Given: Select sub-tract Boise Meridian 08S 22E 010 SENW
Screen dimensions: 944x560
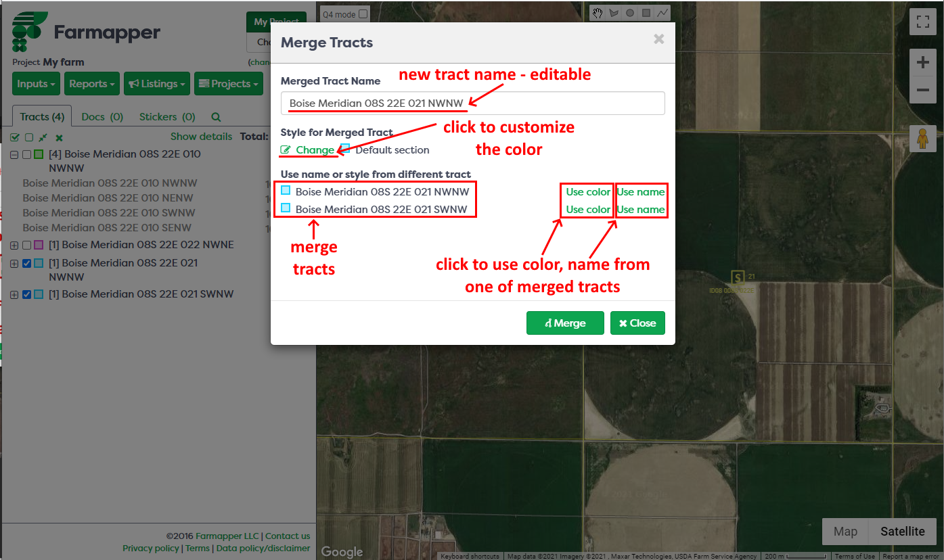Looking at the screenshot, I should (107, 228).
